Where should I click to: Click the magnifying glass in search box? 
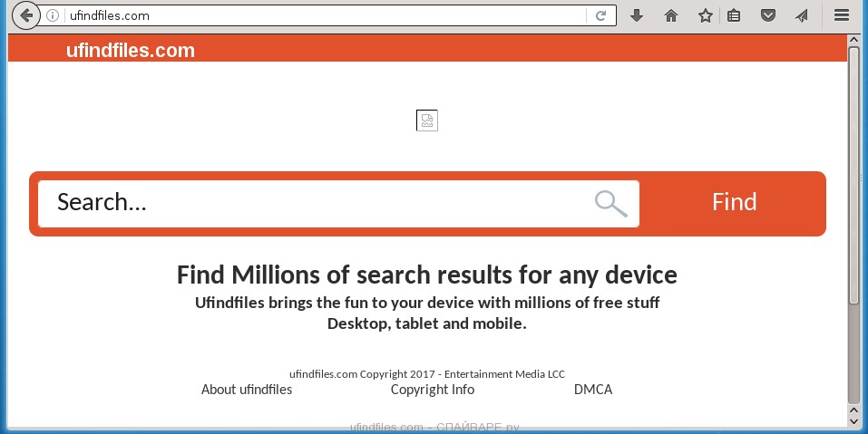(x=610, y=204)
